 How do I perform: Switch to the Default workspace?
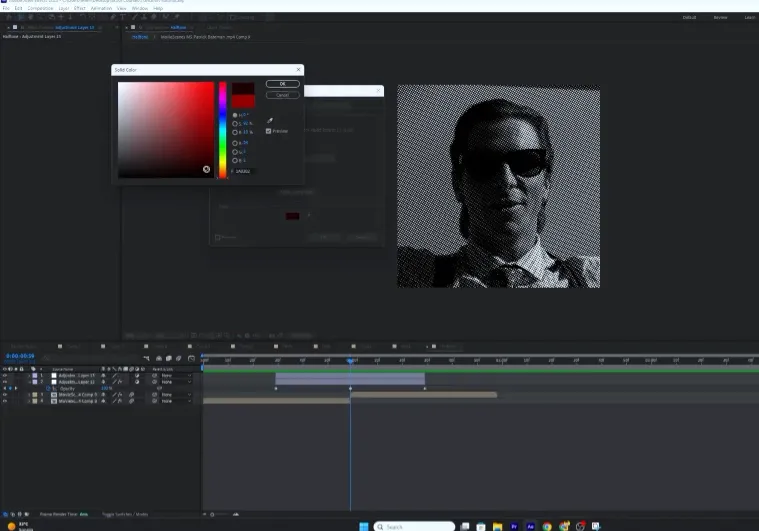pyautogui.click(x=689, y=17)
